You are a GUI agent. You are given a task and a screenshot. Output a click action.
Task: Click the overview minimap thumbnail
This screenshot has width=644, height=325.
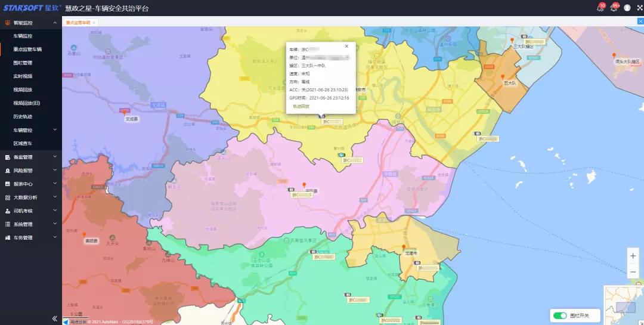click(624, 305)
